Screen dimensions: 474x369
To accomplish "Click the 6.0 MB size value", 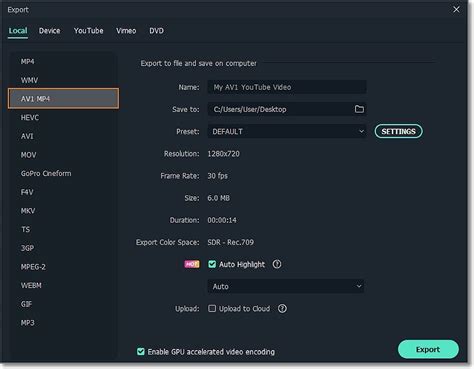I will coord(218,198).
